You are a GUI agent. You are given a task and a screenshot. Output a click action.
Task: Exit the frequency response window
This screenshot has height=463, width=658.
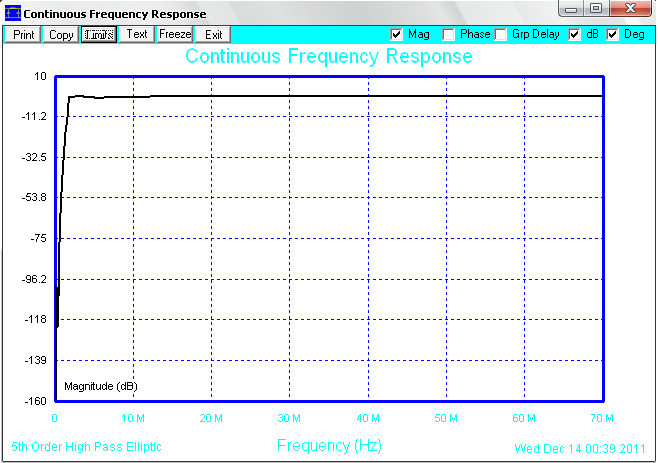213,34
